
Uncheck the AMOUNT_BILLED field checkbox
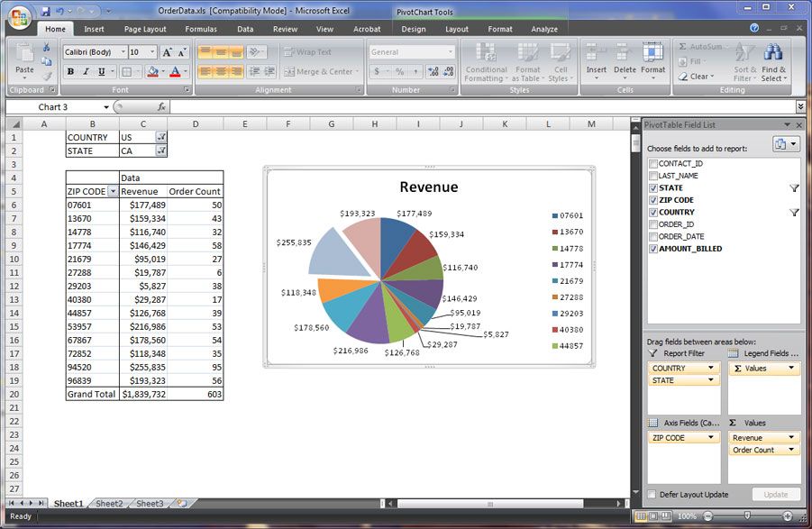pos(653,249)
